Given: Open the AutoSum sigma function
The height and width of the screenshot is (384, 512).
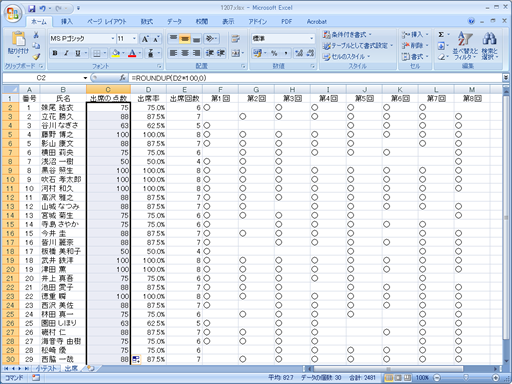Looking at the screenshot, I should coord(441,35).
